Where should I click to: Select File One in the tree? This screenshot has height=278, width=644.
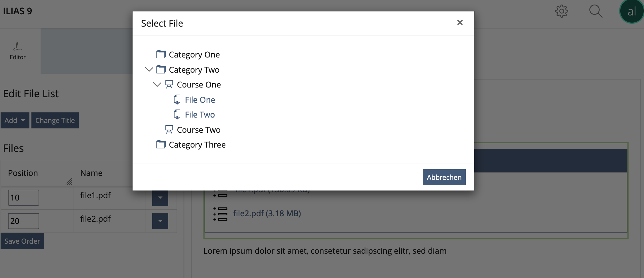(x=200, y=100)
